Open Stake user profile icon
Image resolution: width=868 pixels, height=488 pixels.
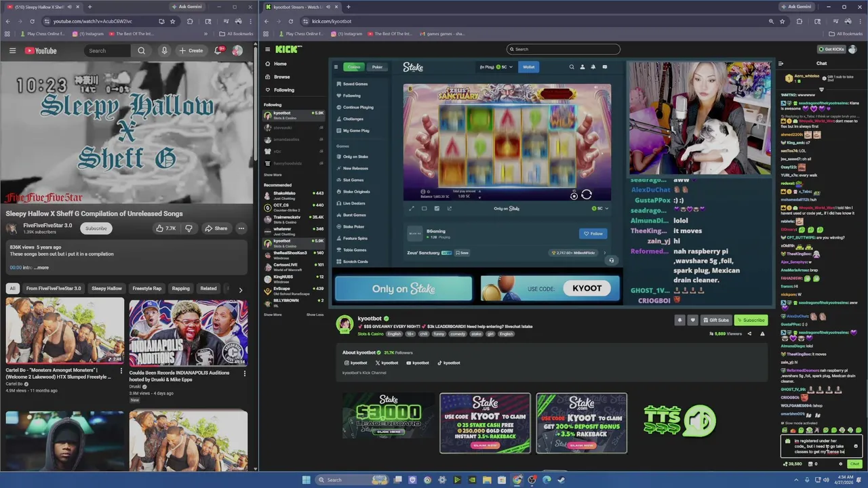pos(583,67)
